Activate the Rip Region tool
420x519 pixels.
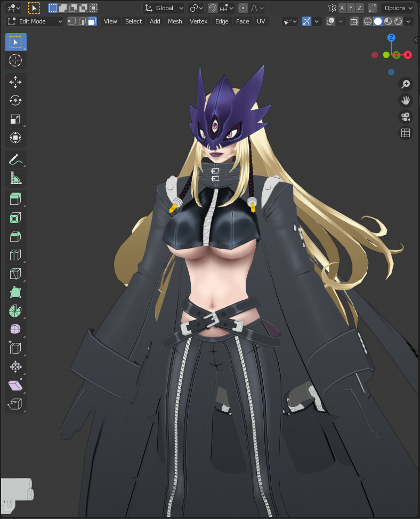click(x=15, y=404)
